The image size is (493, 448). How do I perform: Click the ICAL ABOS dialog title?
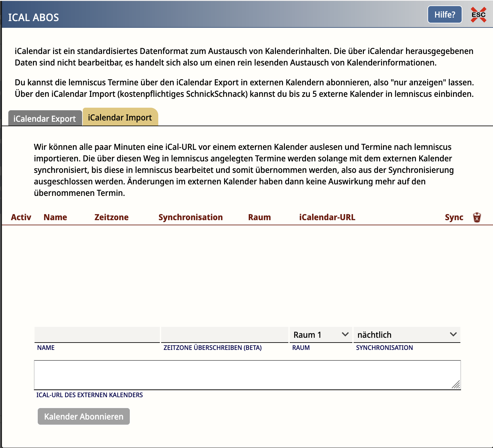[x=34, y=17]
